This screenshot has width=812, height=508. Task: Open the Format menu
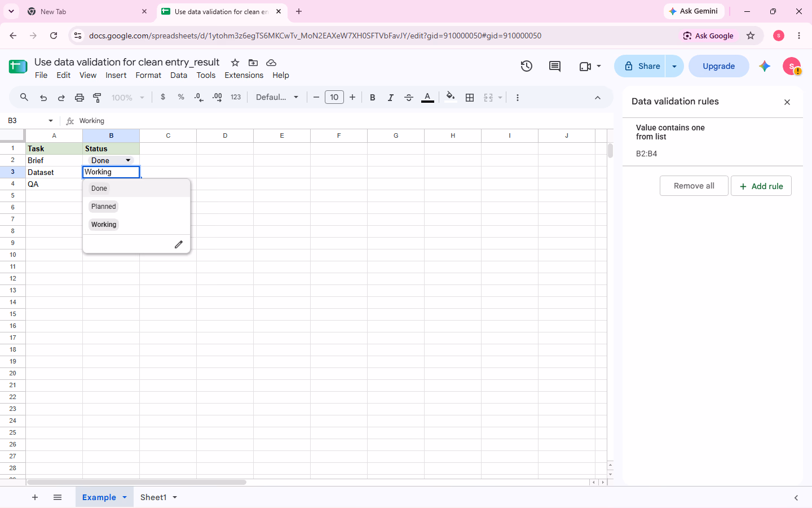point(148,75)
